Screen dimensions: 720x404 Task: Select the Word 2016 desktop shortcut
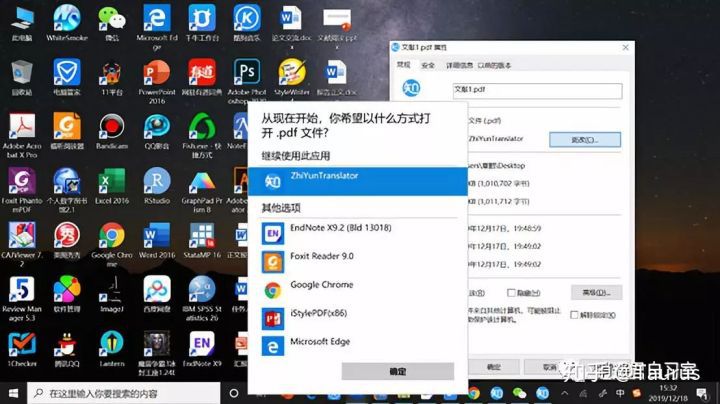[x=157, y=241]
